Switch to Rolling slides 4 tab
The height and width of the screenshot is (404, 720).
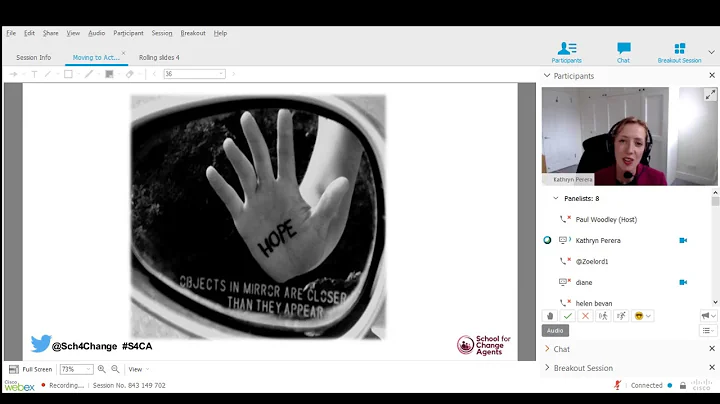(x=159, y=57)
